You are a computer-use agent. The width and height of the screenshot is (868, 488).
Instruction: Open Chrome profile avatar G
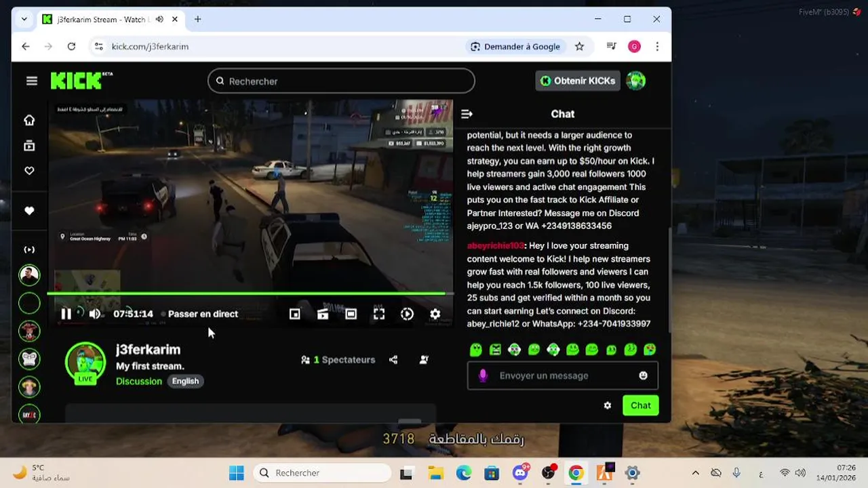[634, 46]
